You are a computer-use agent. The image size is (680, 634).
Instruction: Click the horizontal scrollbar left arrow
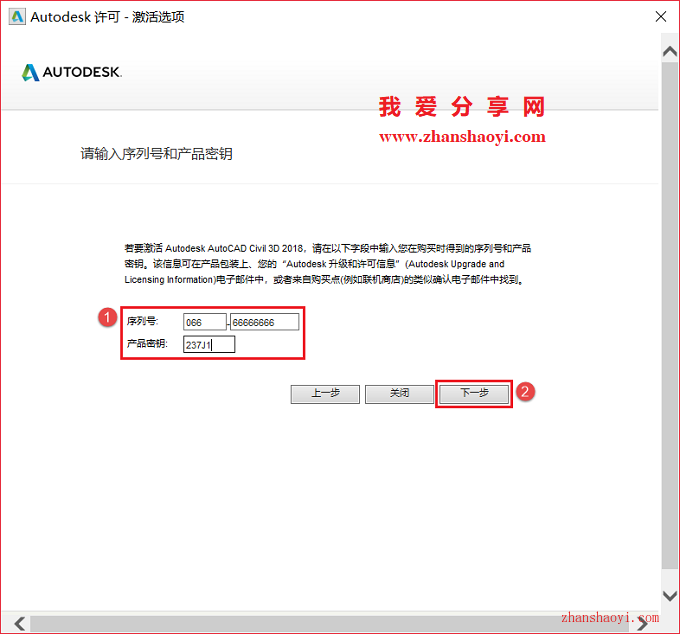click(x=19, y=624)
